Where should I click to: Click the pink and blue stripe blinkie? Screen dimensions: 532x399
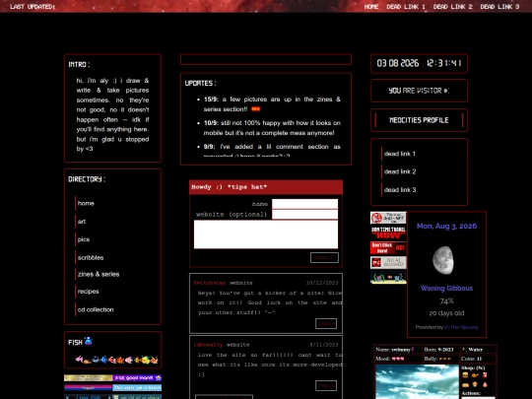[x=89, y=387]
